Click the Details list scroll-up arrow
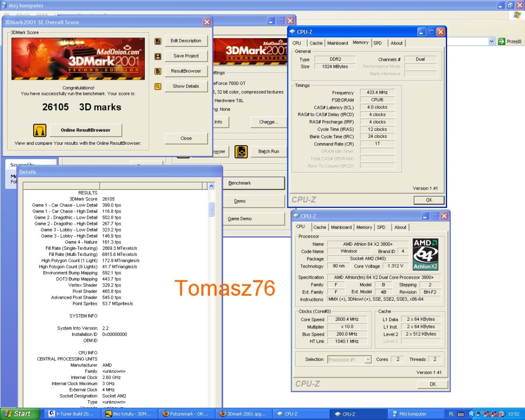This screenshot has width=525, height=420. [x=212, y=186]
